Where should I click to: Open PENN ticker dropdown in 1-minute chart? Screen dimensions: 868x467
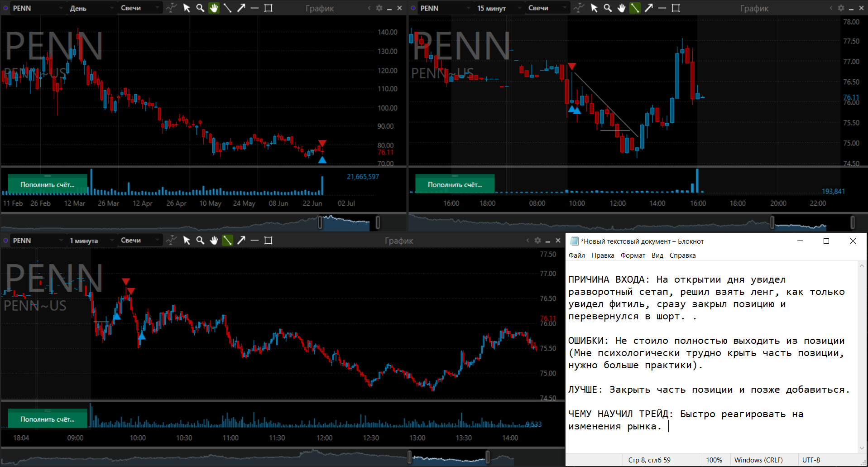[x=38, y=241]
